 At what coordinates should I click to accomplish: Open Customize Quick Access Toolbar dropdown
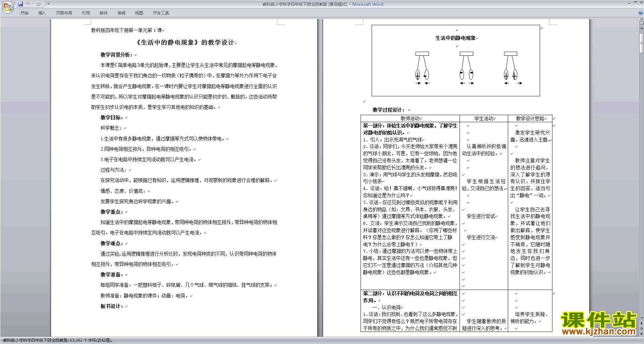[48, 4]
